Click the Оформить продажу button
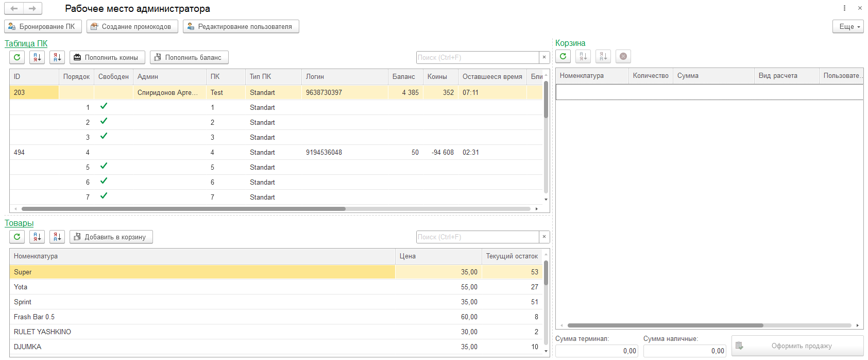 (x=797, y=346)
